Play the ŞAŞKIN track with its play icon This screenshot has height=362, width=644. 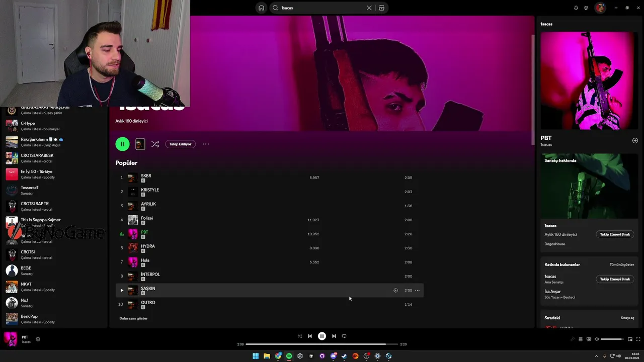121,290
